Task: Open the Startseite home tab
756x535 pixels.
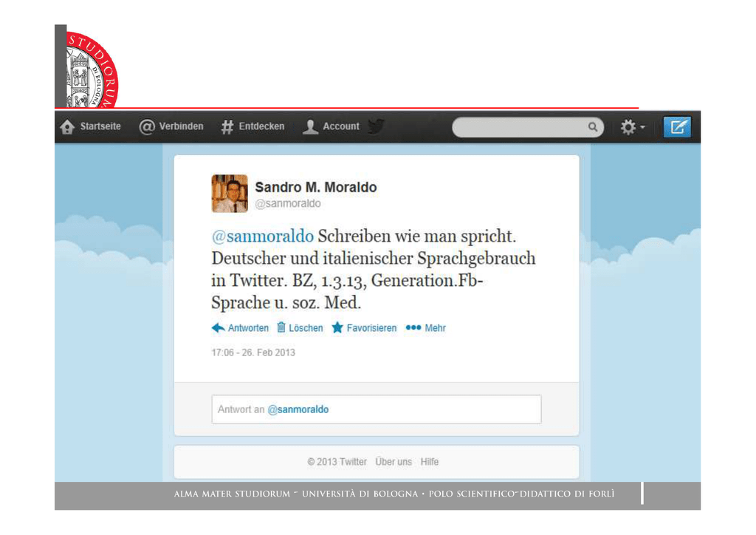Action: pyautogui.click(x=91, y=127)
